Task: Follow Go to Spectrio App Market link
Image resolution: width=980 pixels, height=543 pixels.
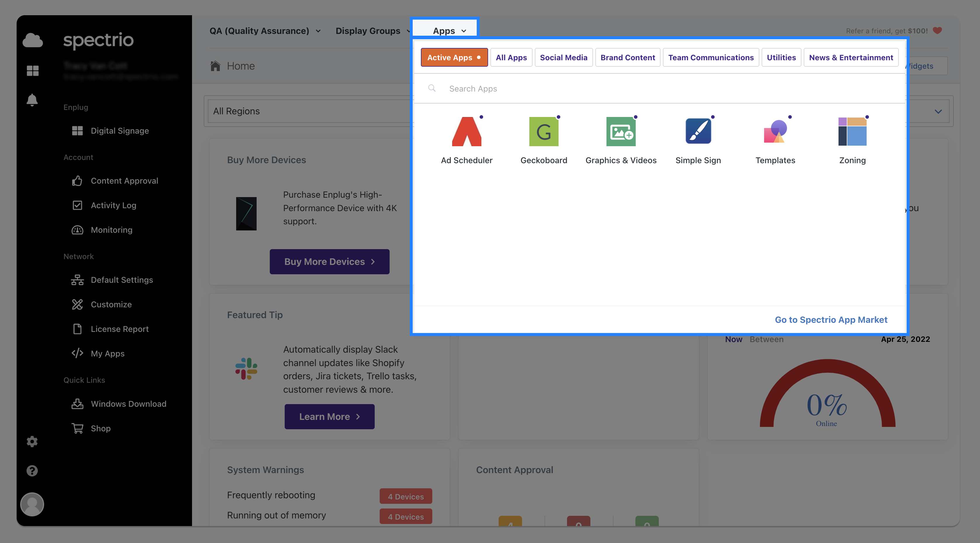Action: (831, 320)
